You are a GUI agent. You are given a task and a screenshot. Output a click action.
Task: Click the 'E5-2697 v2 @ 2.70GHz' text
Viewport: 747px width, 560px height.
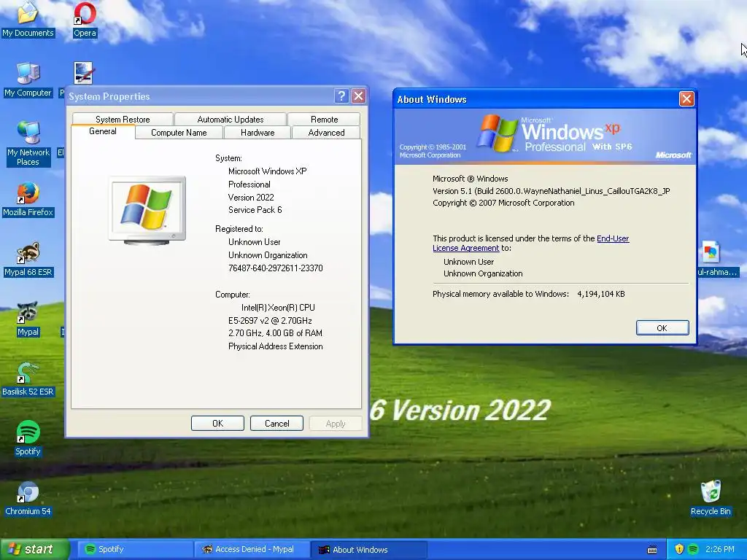pyautogui.click(x=270, y=321)
